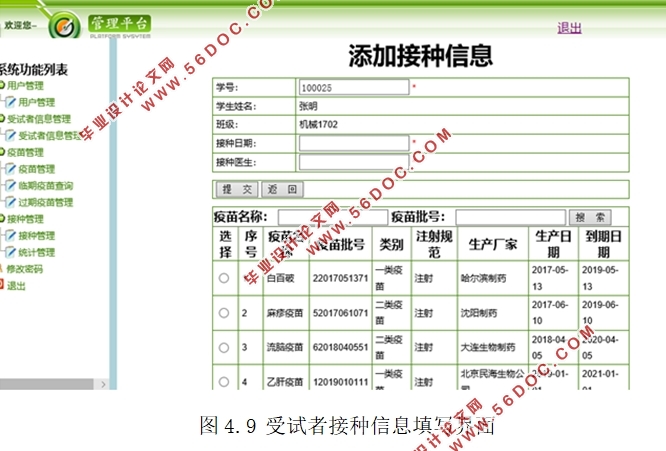The image size is (666, 451).
Task: Open 统计管理 in sidebar
Action: pos(37,252)
